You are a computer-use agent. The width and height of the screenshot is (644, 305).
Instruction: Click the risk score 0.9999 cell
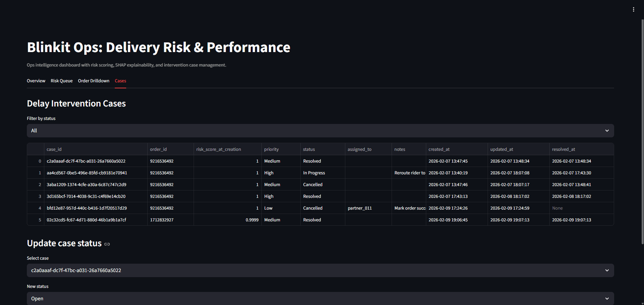(227, 220)
